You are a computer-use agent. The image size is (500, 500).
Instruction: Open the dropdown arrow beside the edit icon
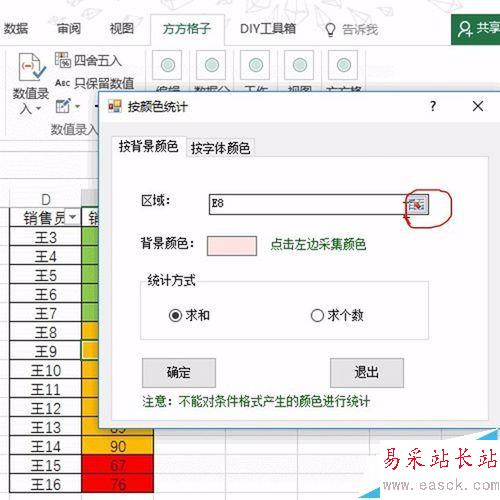click(x=77, y=107)
